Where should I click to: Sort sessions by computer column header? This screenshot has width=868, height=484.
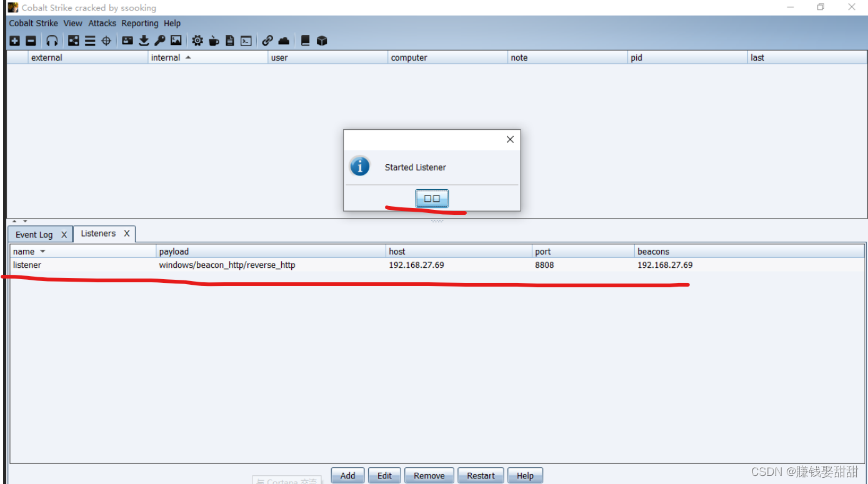pos(448,57)
